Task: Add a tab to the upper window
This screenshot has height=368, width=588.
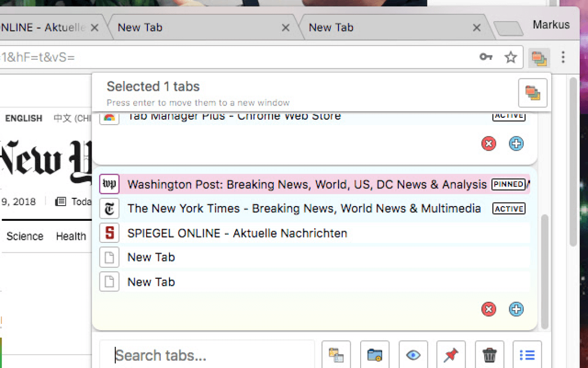Action: (x=516, y=144)
